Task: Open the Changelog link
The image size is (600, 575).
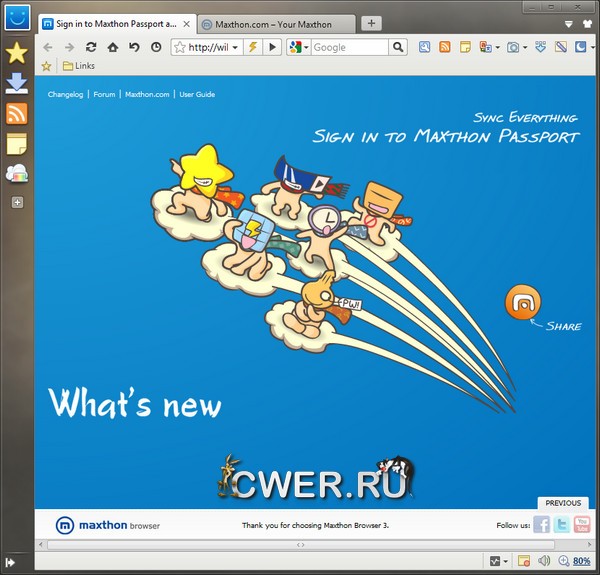Action: [66, 94]
